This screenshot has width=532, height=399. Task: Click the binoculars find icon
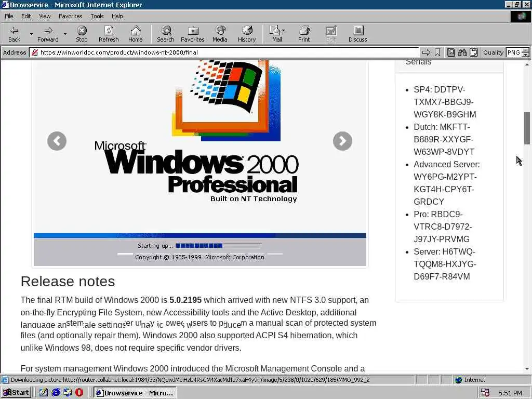click(x=462, y=52)
